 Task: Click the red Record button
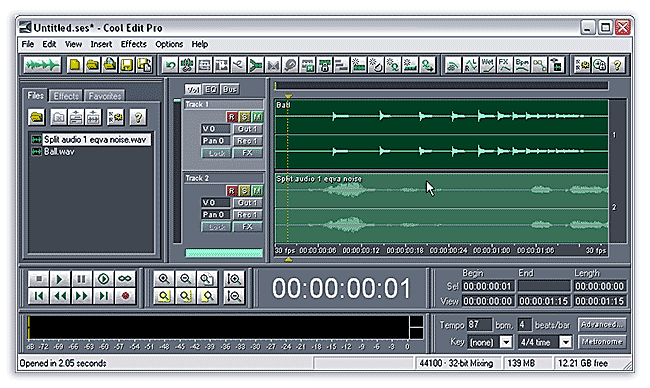(x=125, y=296)
